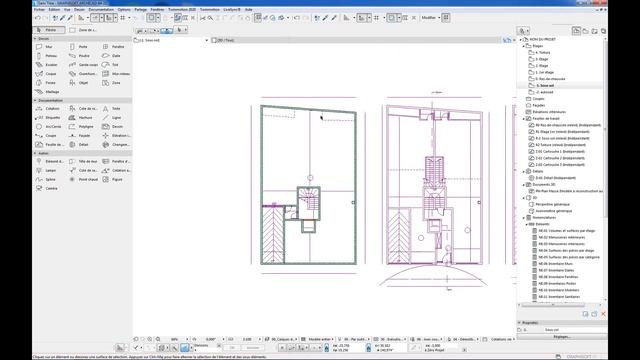This screenshot has height=360, width=640.
Task: Select the Zone tool
Action: 111,83
